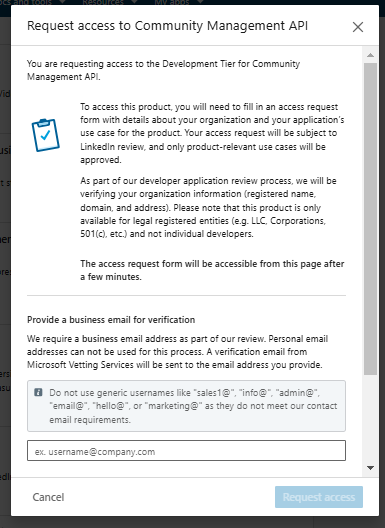This screenshot has width=385, height=528.
Task: Open the My apps dropdown arrow
Action: coord(200,2)
